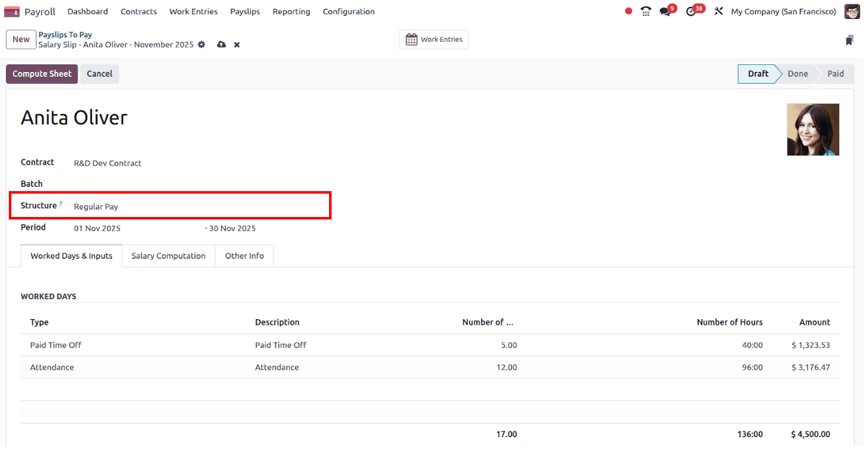868x451 pixels.
Task: Open the payslip gear actions icon
Action: coord(201,44)
